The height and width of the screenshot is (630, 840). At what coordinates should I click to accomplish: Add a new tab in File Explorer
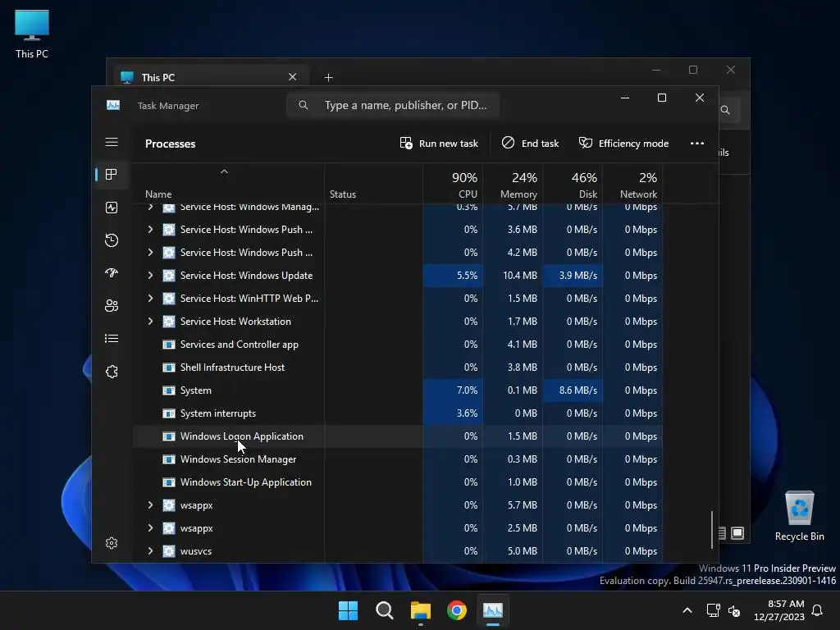coord(328,78)
